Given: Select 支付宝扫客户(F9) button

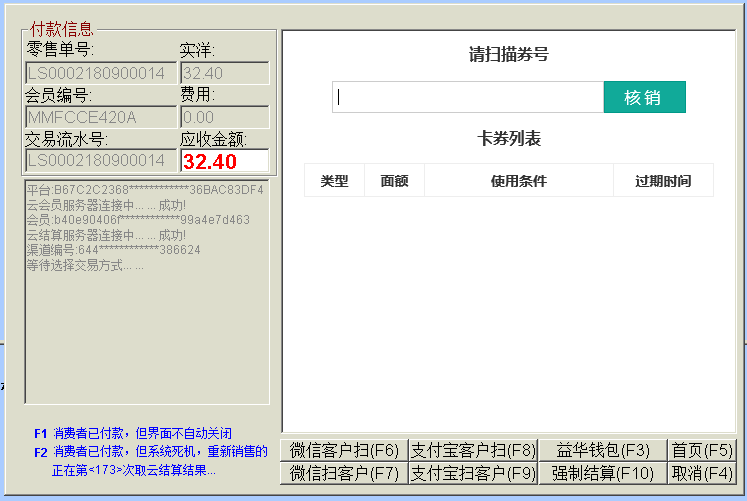Looking at the screenshot, I should [x=473, y=472].
